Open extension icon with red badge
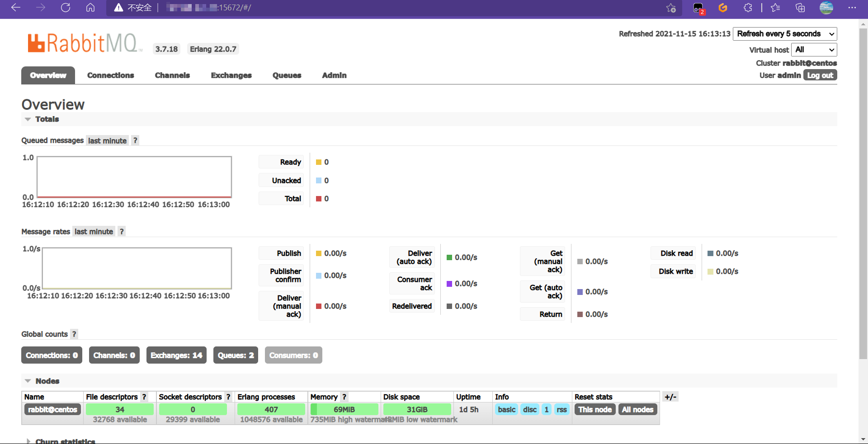The height and width of the screenshot is (444, 868). pos(698,8)
